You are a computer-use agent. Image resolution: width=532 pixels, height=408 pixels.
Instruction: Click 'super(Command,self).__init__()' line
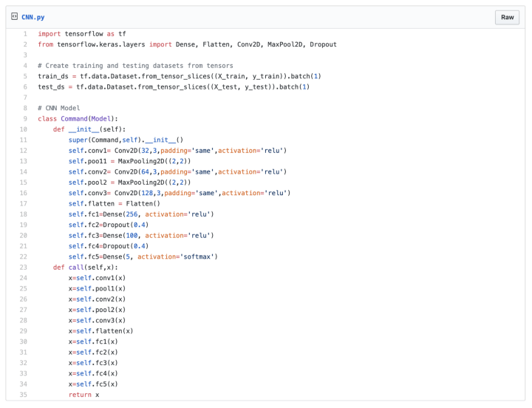[x=126, y=140]
